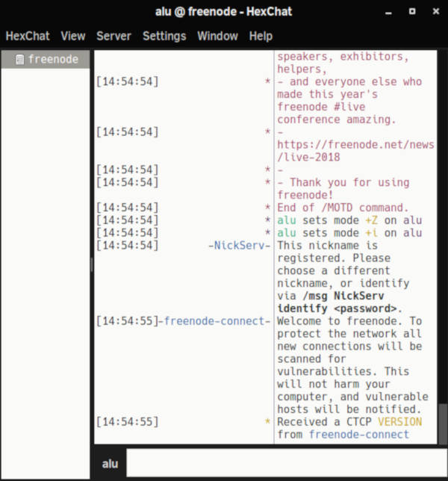Click the [14:54:55] timestamp beside freenode-connect
The height and width of the screenshot is (481, 448).
(x=127, y=321)
